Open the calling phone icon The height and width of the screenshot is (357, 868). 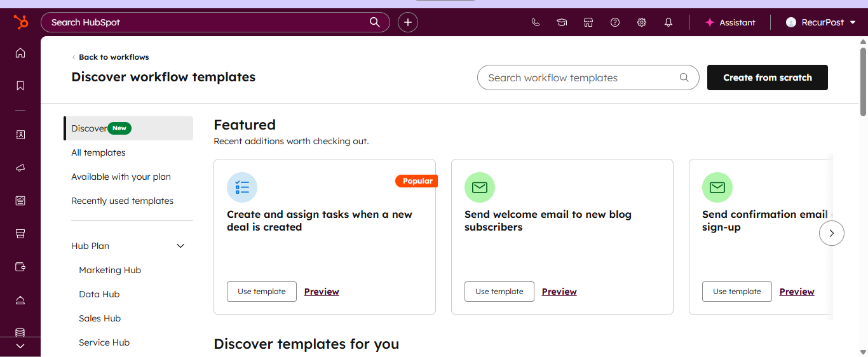click(535, 22)
